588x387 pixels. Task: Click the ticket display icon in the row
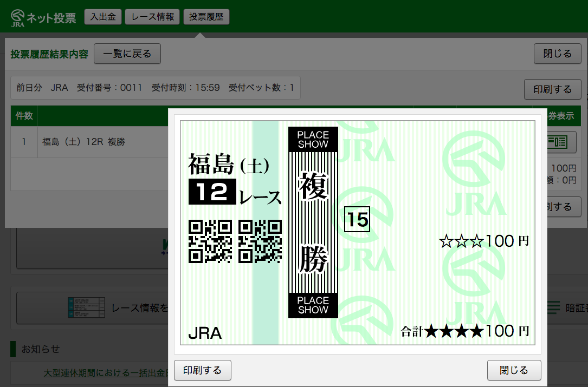tap(558, 142)
